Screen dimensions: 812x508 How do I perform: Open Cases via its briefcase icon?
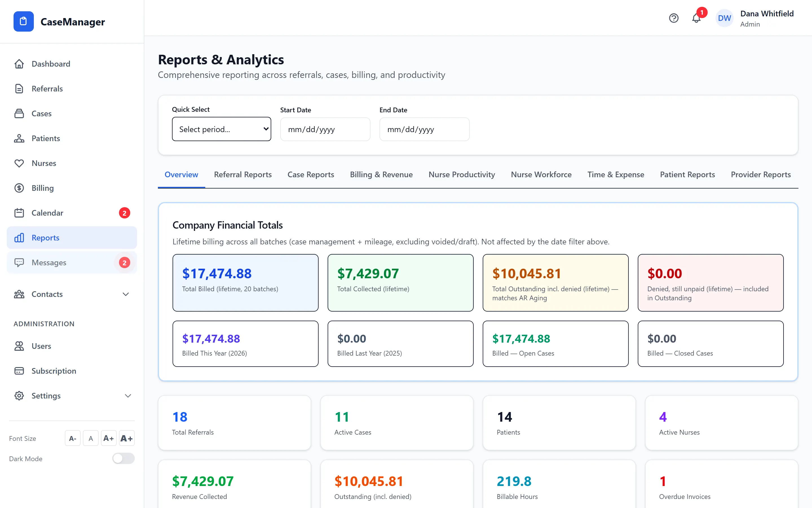click(x=19, y=113)
